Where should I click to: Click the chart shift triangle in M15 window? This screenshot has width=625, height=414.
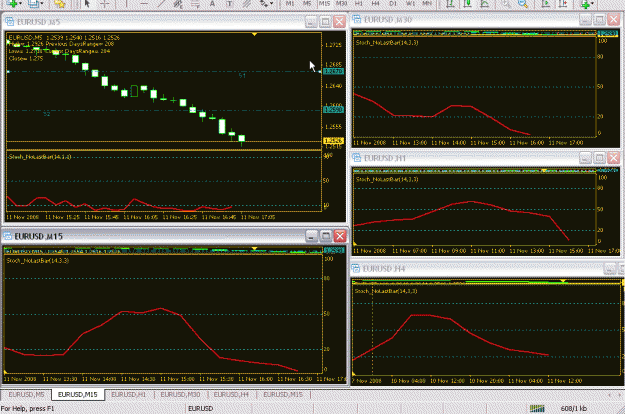254,249
